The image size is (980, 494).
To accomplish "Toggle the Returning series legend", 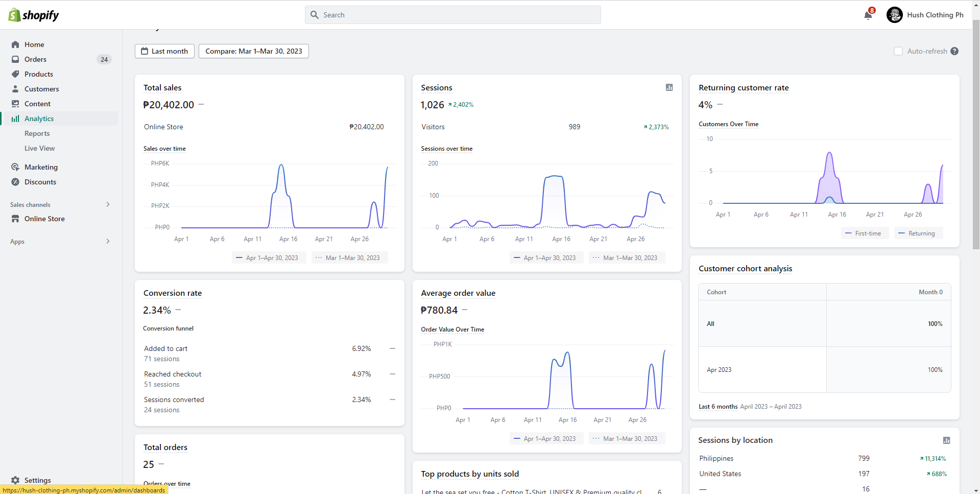I will [918, 233].
